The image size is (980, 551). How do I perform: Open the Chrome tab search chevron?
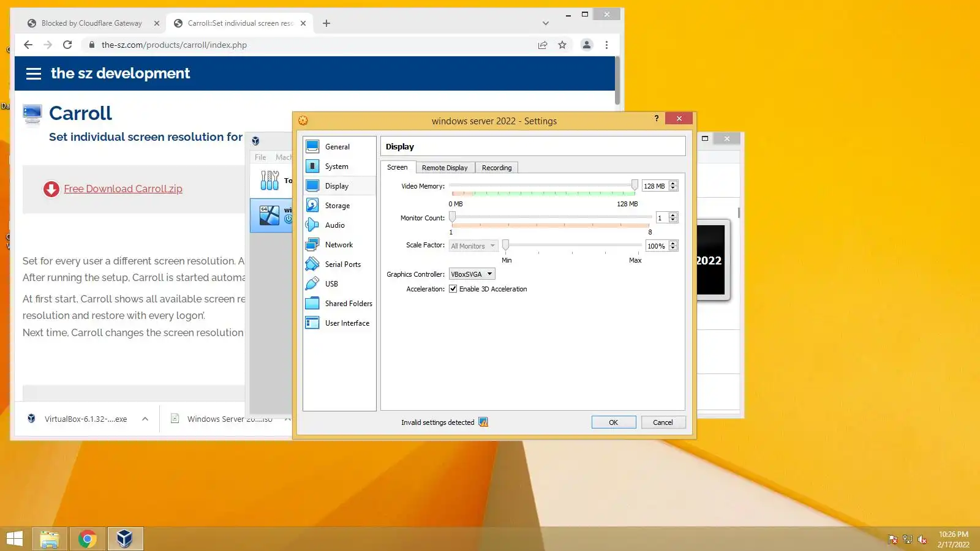[x=546, y=23]
